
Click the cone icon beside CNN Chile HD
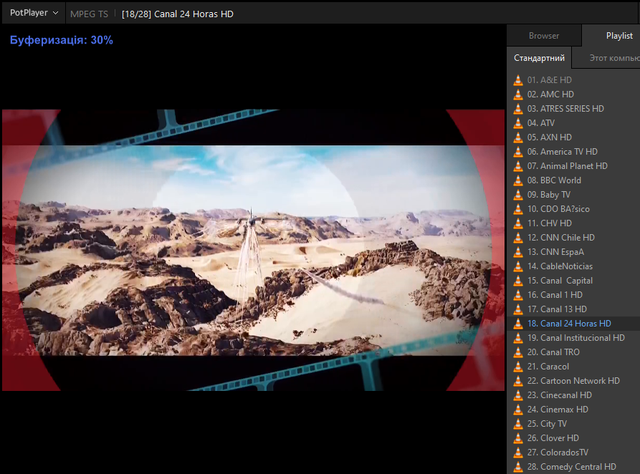click(518, 238)
